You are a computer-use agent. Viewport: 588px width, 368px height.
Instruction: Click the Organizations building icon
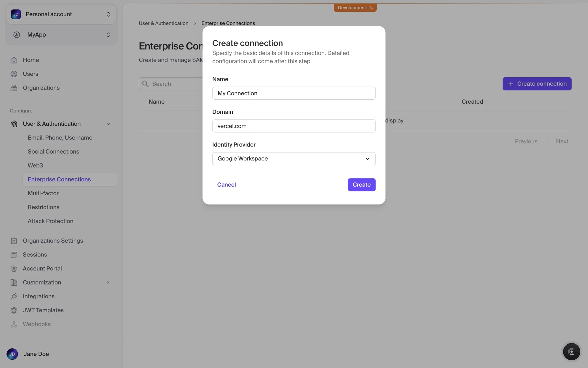click(x=14, y=88)
